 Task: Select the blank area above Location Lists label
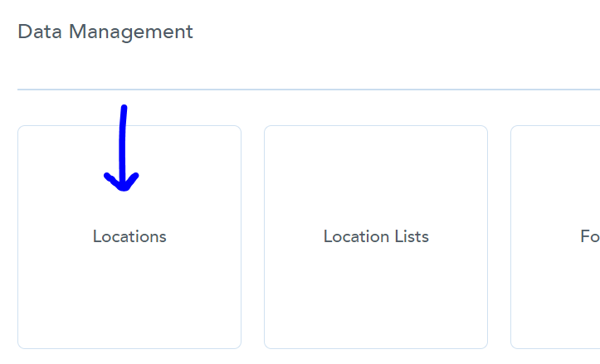click(x=376, y=176)
